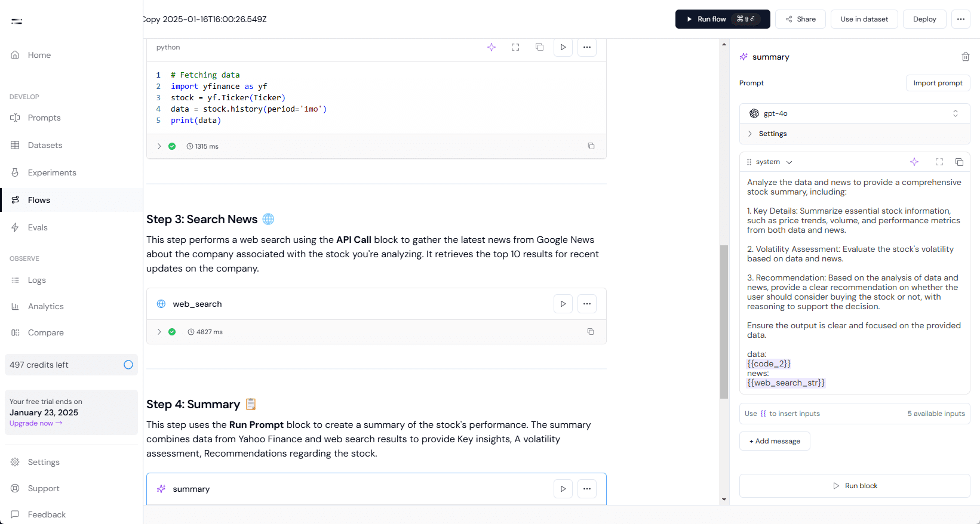Delete summary block with trash icon
The image size is (980, 524).
pyautogui.click(x=966, y=57)
